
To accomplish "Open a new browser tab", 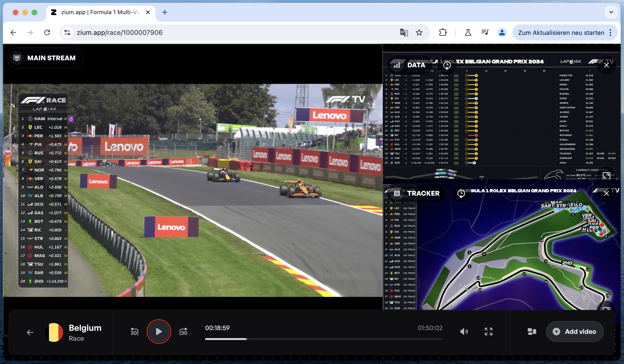I will tap(165, 12).
